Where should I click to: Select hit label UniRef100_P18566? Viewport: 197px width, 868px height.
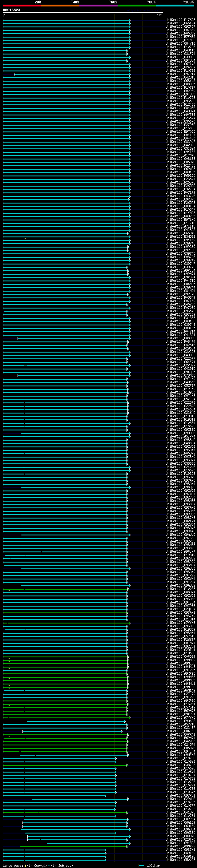point(180,653)
